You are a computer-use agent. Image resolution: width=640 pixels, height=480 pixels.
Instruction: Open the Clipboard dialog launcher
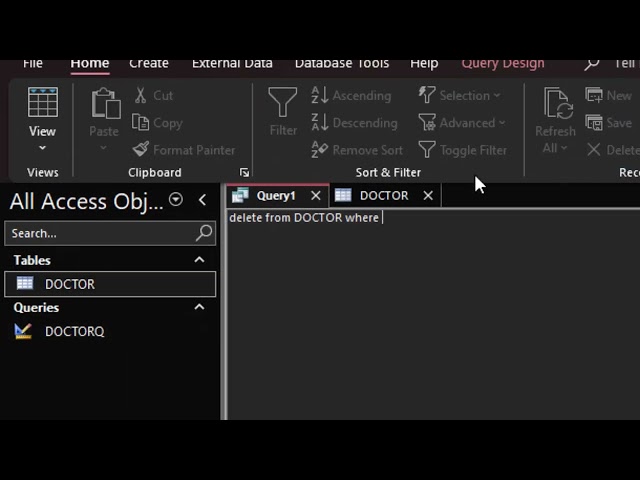coord(244,173)
